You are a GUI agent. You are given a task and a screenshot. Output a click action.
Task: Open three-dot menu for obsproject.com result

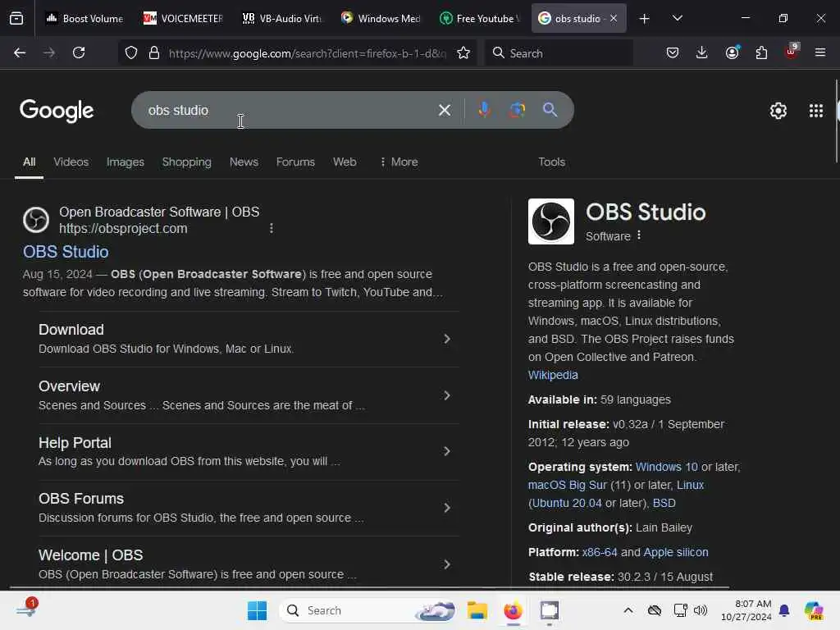click(x=272, y=228)
